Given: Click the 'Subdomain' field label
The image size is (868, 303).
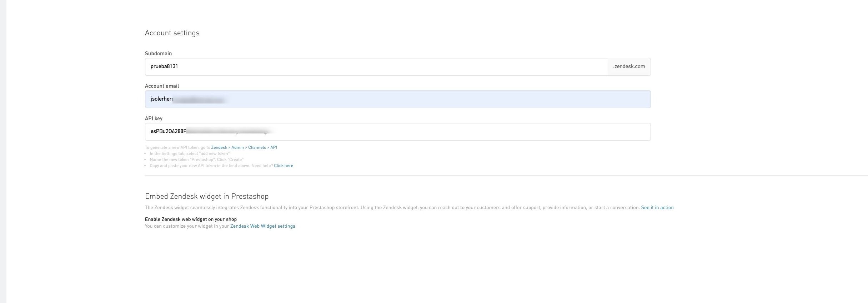Looking at the screenshot, I should pyautogui.click(x=158, y=54).
